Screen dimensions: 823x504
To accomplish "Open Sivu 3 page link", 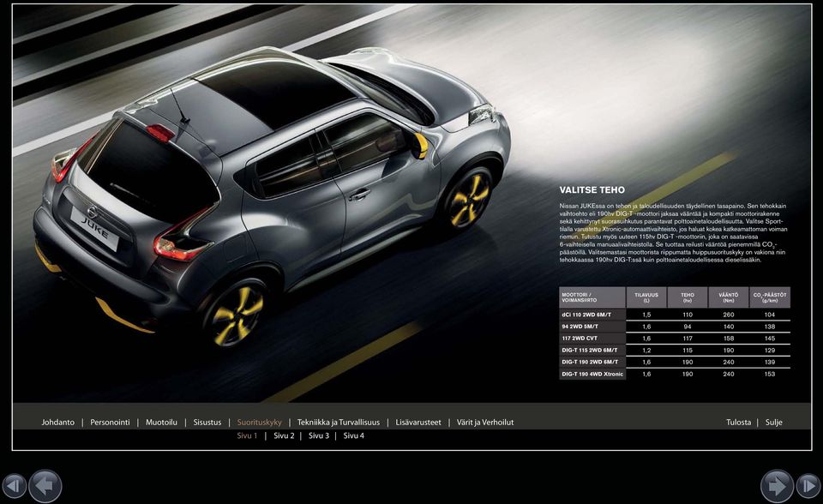I will click(319, 435).
